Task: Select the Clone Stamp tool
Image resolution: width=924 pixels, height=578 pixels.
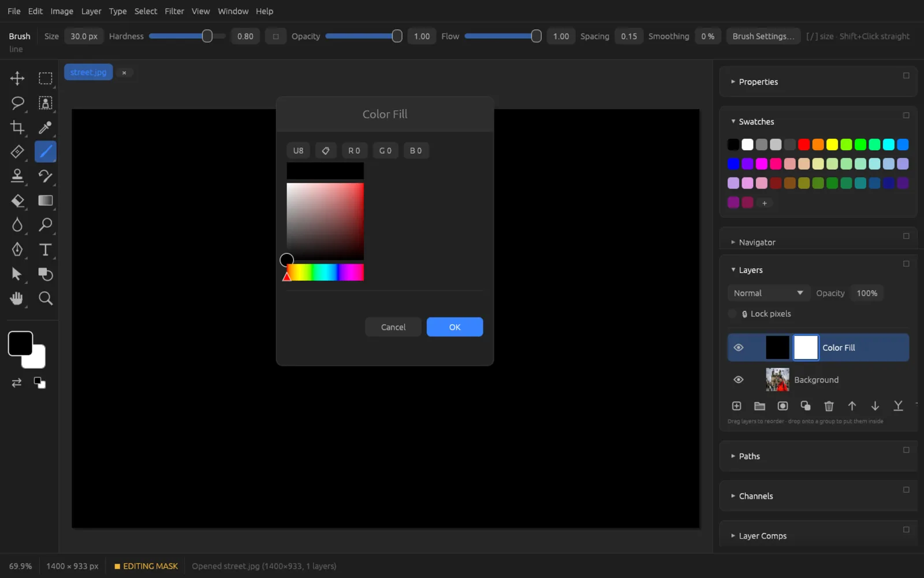Action: click(17, 176)
